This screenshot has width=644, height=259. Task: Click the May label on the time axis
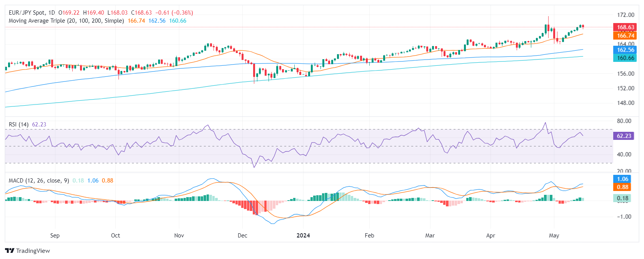point(554,236)
